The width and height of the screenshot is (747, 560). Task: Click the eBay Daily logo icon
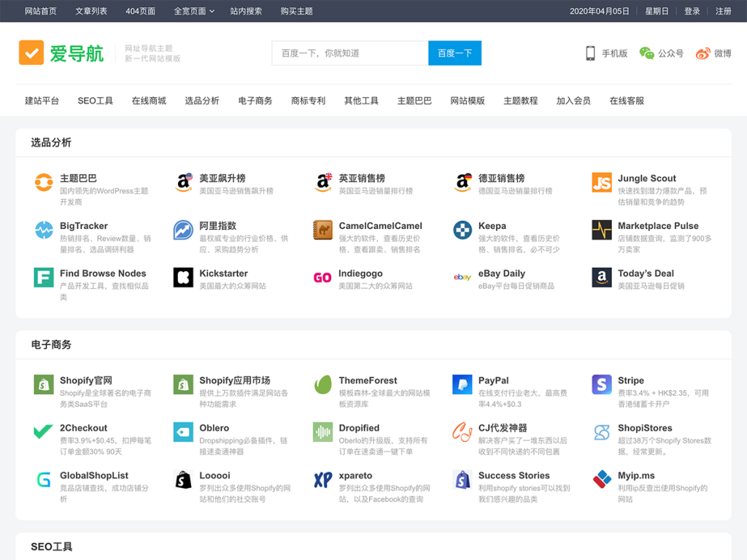point(462,279)
